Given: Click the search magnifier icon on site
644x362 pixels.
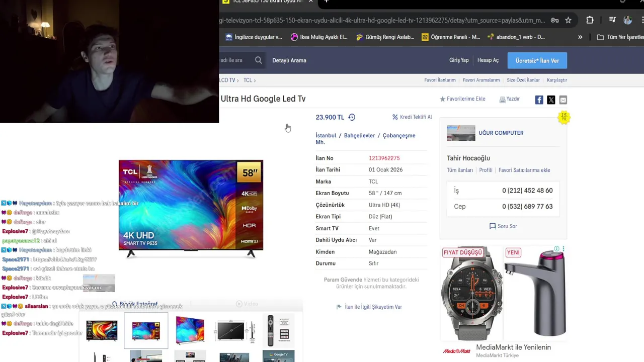Looking at the screenshot, I should (258, 60).
